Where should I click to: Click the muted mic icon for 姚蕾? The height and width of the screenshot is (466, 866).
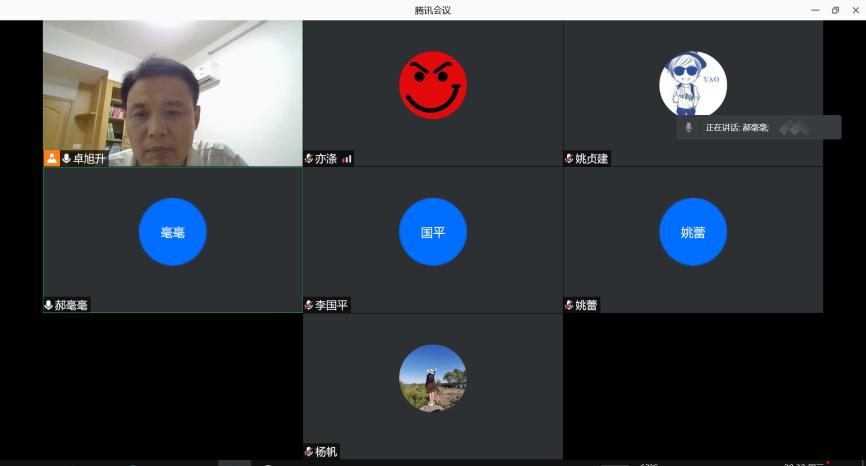point(569,305)
